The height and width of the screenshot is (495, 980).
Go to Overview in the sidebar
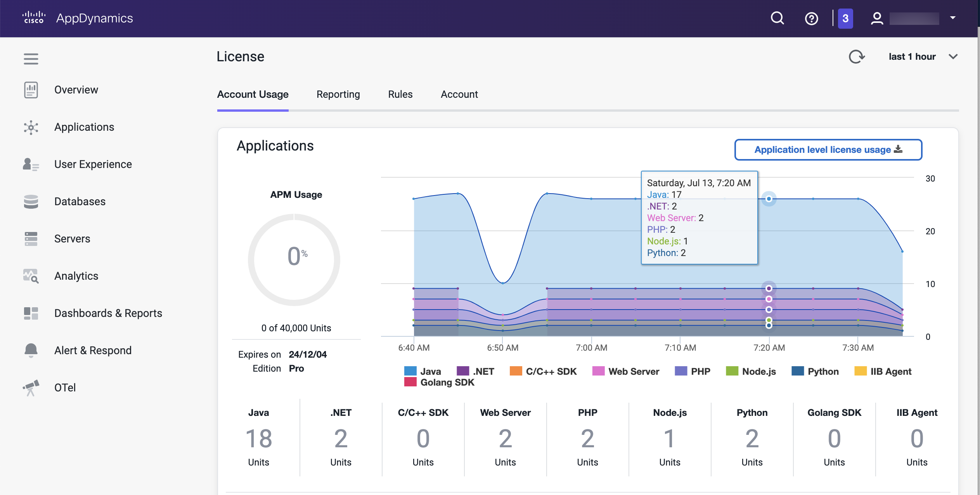76,90
